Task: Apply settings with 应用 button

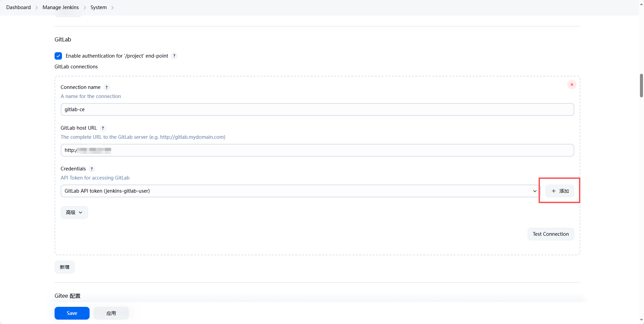Action: coord(111,313)
